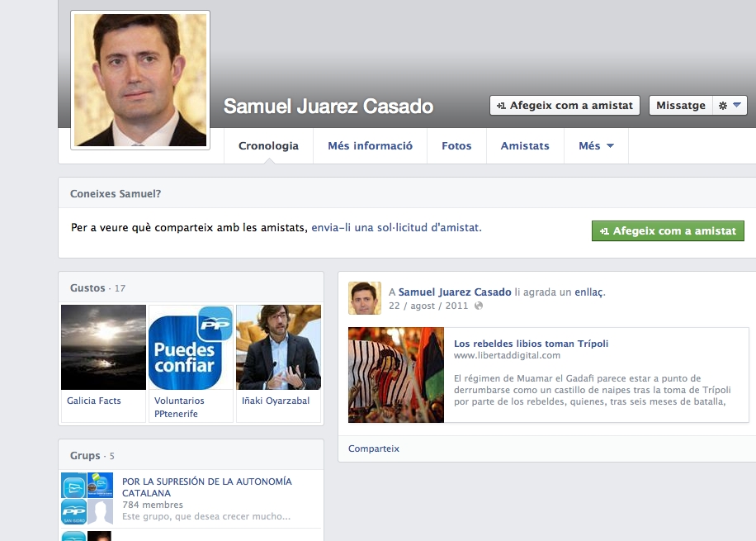Select the Iñaki Oyarzabal page photo

pyautogui.click(x=278, y=348)
